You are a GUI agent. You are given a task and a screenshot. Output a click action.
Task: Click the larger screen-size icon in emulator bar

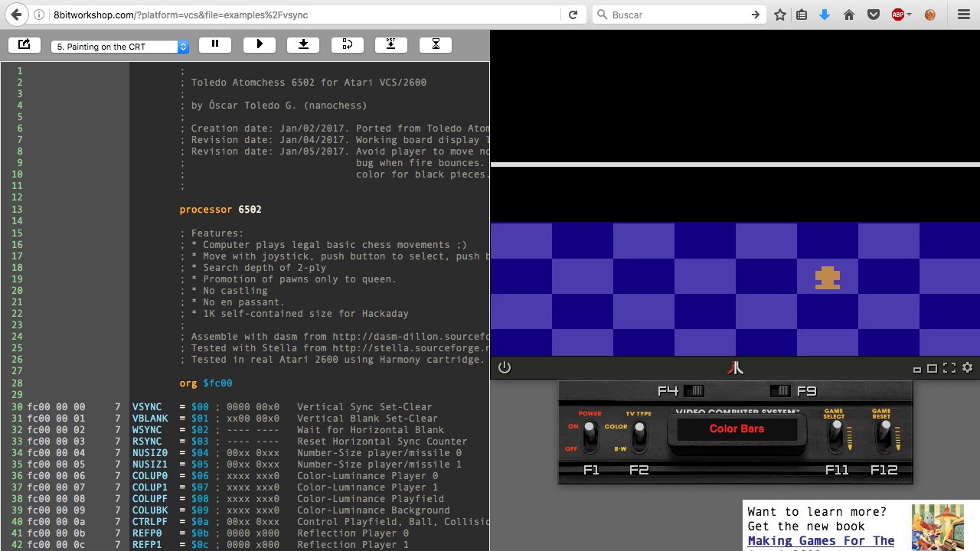point(932,368)
